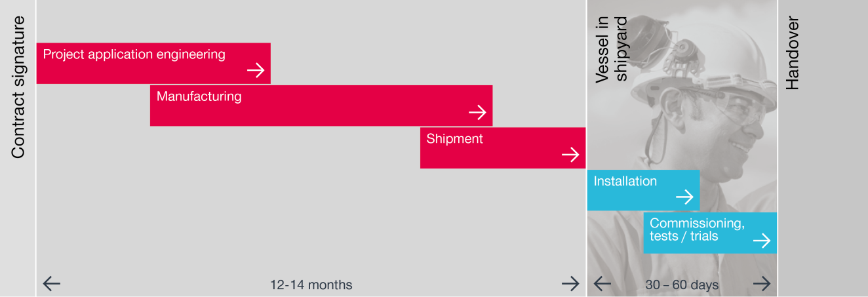
Task: Click the arrow in Project application engineering bar
Action: tap(256, 70)
